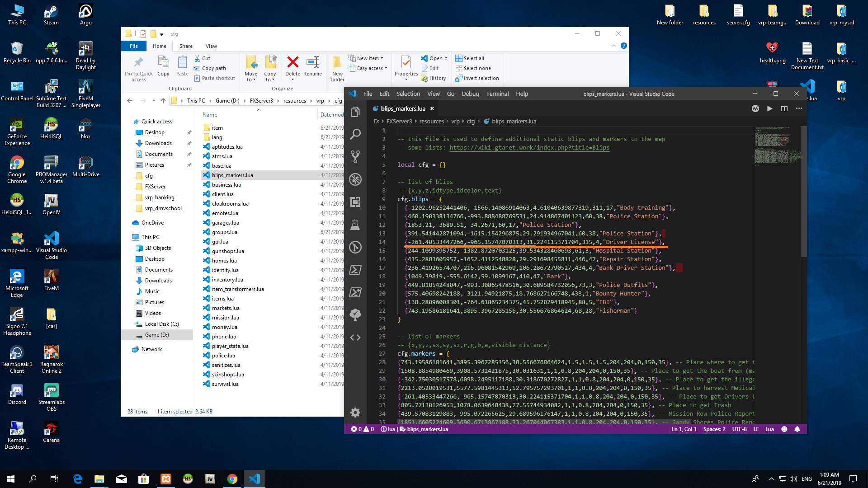Open Windows Start menu
The height and width of the screenshot is (488, 868).
point(11,479)
